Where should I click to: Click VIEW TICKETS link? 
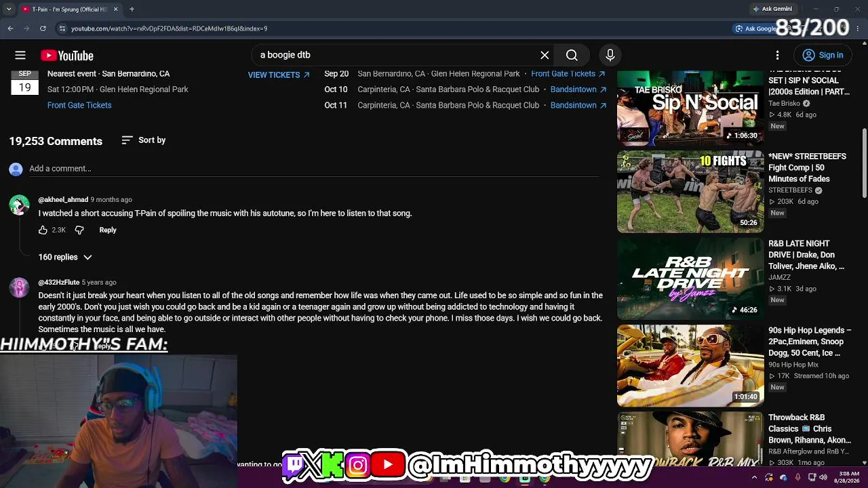[x=279, y=75]
